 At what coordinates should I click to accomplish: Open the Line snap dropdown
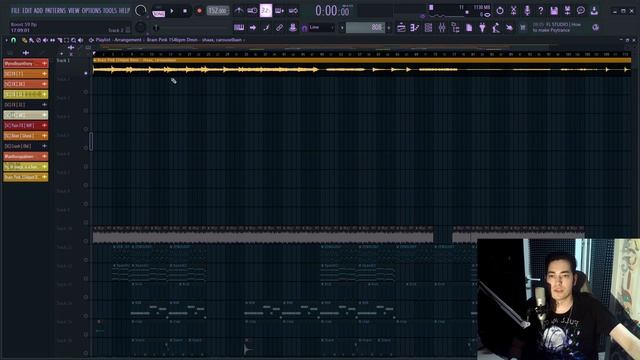click(x=321, y=27)
